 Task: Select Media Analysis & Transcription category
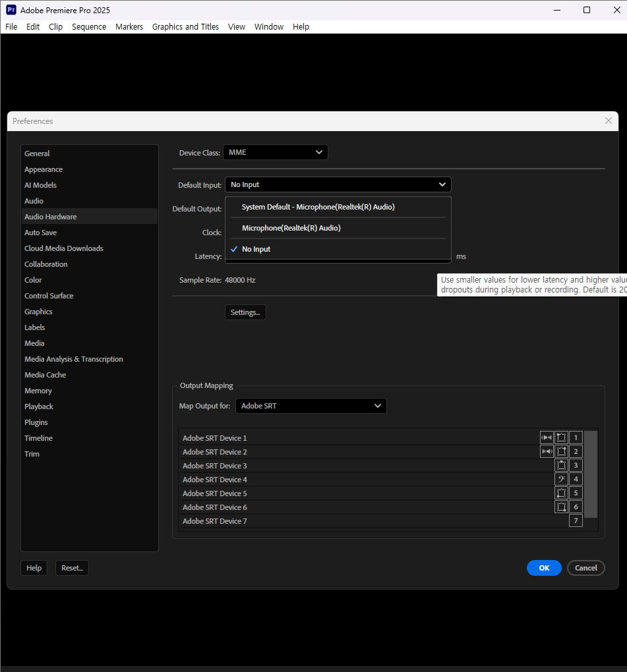coord(89,359)
